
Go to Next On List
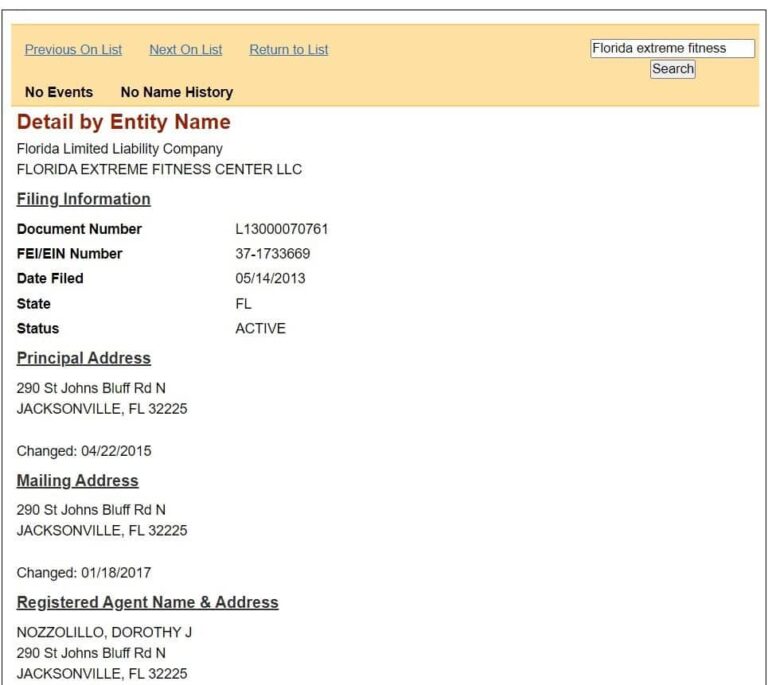185,50
